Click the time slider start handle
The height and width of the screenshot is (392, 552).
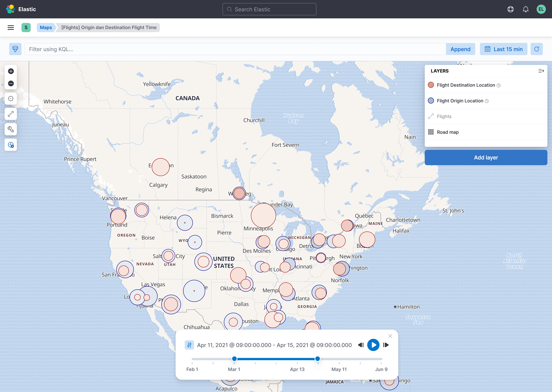(234, 359)
